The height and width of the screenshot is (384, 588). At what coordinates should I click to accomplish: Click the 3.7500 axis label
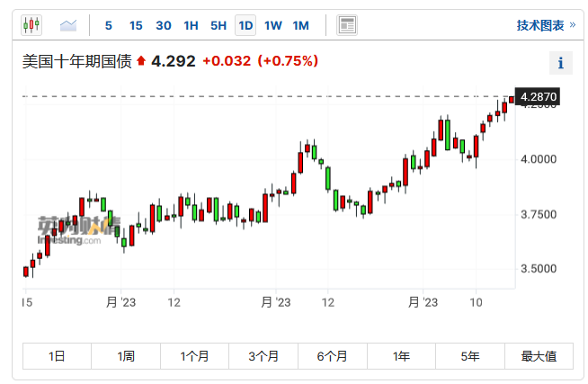(x=539, y=215)
